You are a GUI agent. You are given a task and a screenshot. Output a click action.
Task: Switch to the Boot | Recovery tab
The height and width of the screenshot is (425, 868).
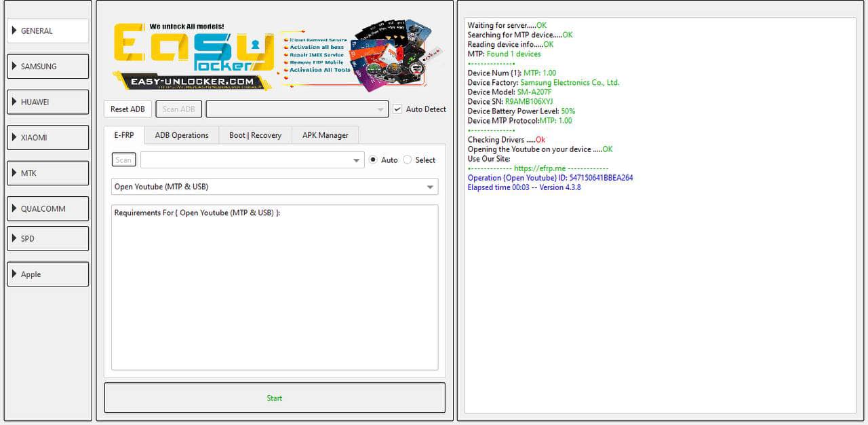[255, 135]
